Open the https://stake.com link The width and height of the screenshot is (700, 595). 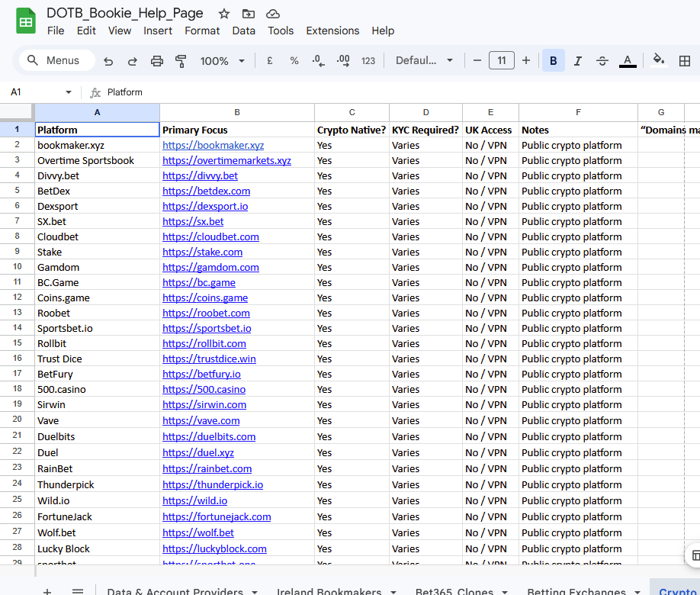click(x=202, y=252)
